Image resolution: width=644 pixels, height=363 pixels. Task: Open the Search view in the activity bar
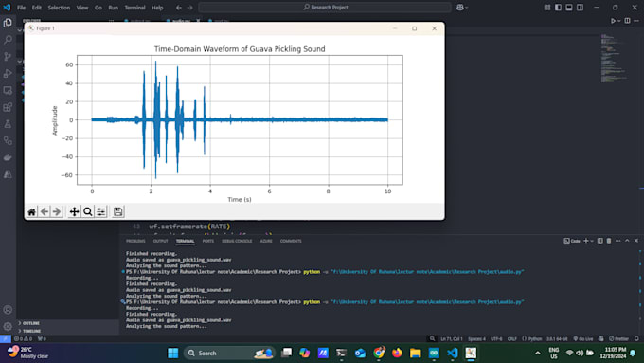[8, 40]
